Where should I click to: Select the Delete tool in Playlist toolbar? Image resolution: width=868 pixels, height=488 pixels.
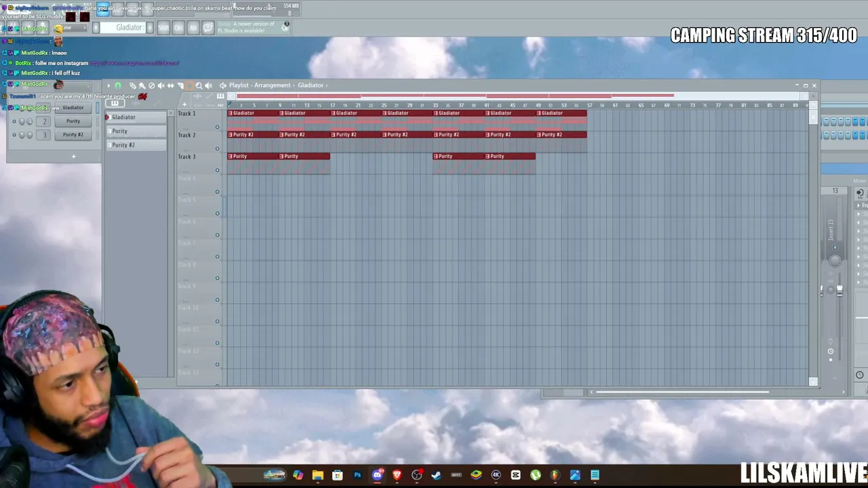click(x=151, y=85)
